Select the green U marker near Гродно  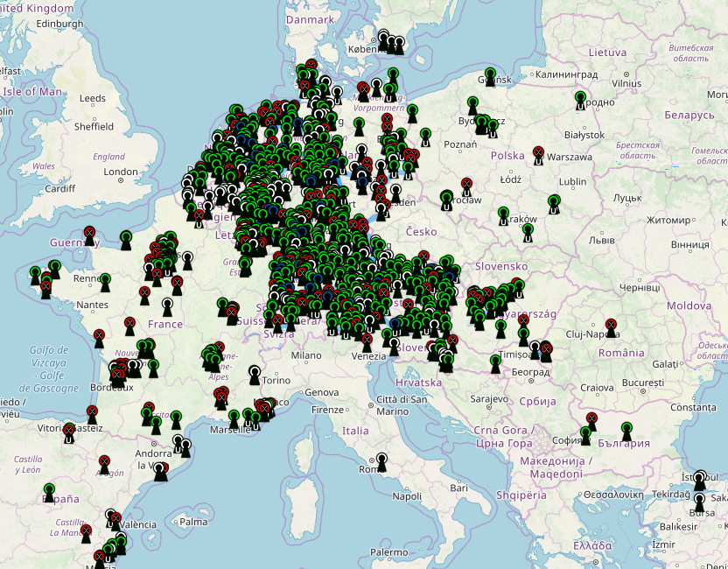[x=580, y=101]
